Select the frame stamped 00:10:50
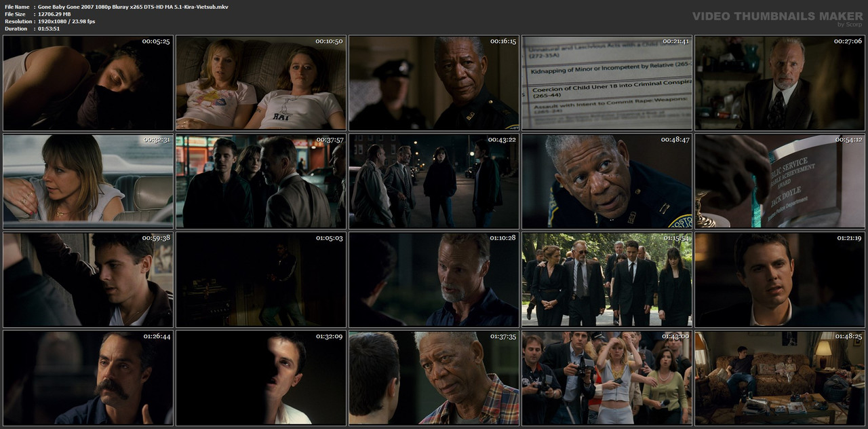Viewport: 868px width, 429px height. 261,83
